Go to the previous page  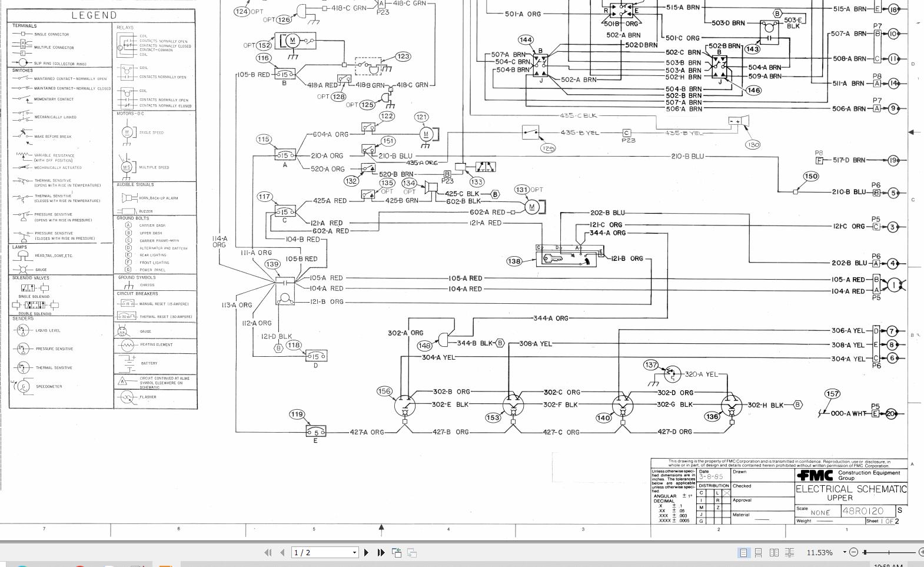point(282,552)
